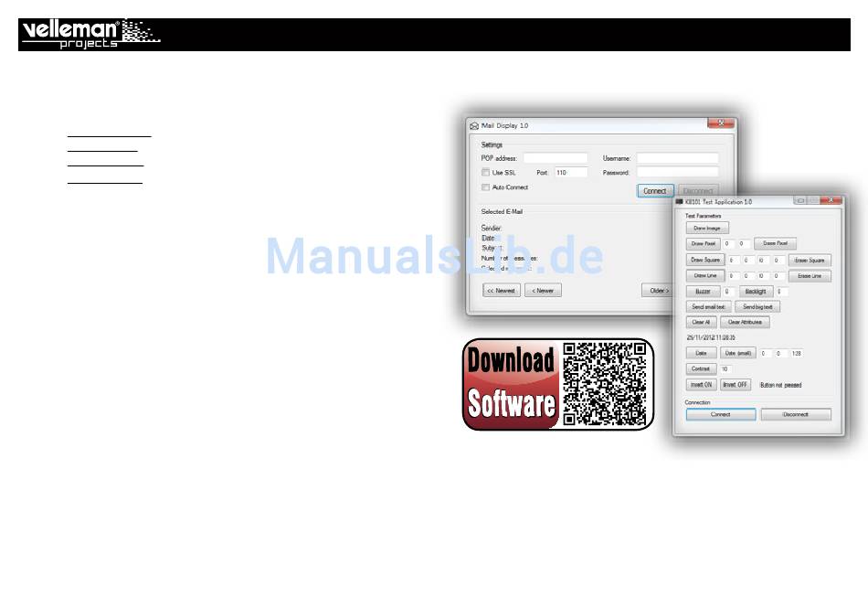
Task: Click the "Test Parameters" group label
Action: coord(703,216)
